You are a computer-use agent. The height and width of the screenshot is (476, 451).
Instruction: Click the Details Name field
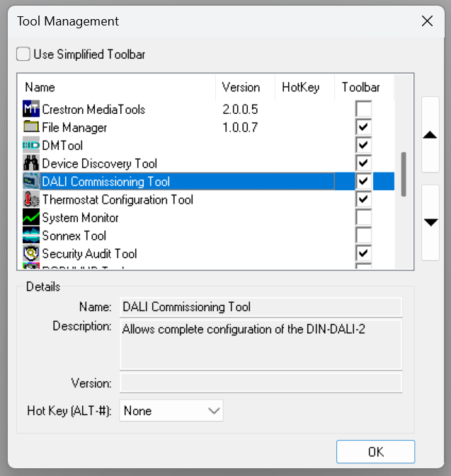[261, 307]
